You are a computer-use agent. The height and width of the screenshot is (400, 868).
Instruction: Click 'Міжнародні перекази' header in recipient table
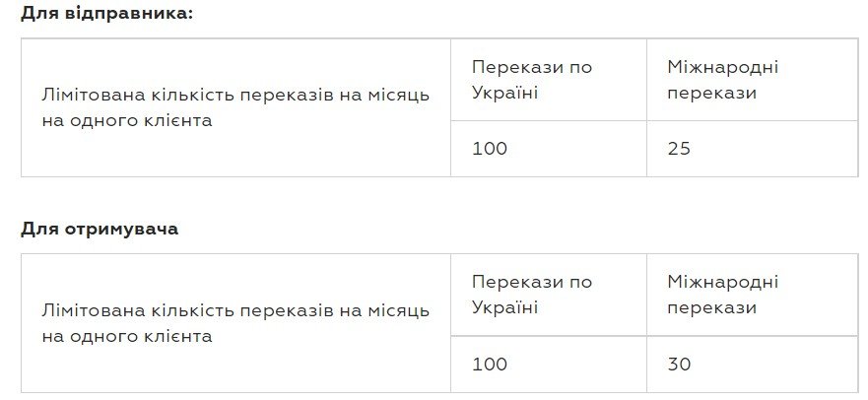[x=722, y=295]
